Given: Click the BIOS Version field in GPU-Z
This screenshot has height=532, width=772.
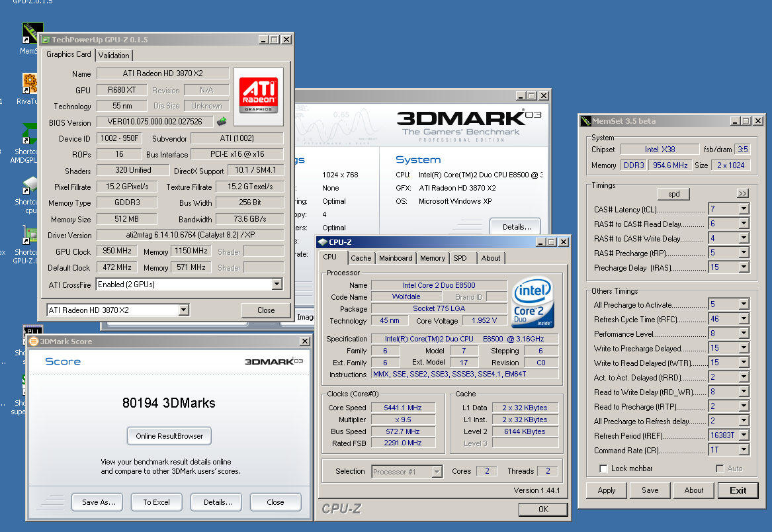Looking at the screenshot, I should coord(155,121).
